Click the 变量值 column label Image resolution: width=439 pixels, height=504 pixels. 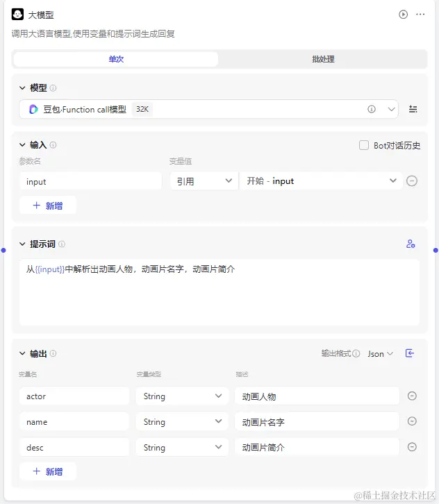[x=181, y=161]
